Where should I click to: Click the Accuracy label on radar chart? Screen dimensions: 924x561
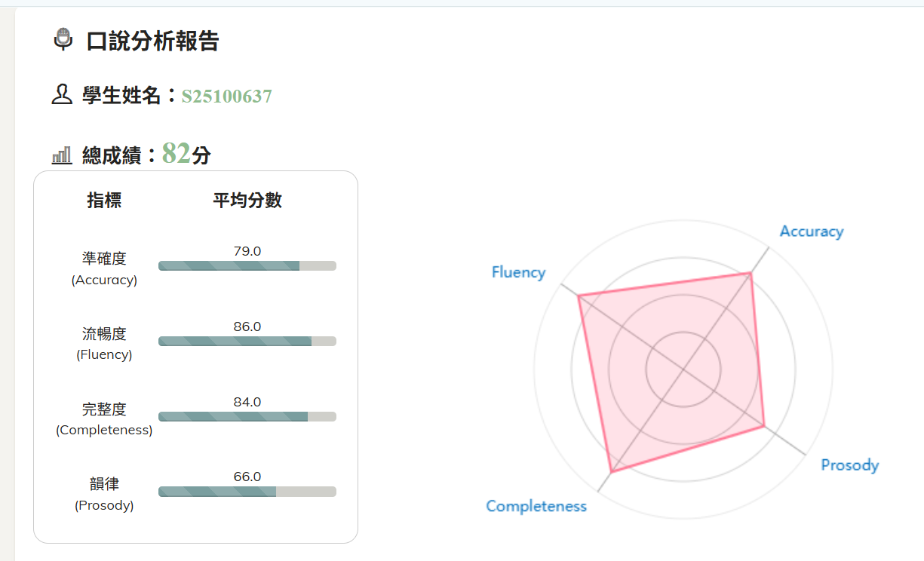pyautogui.click(x=811, y=231)
